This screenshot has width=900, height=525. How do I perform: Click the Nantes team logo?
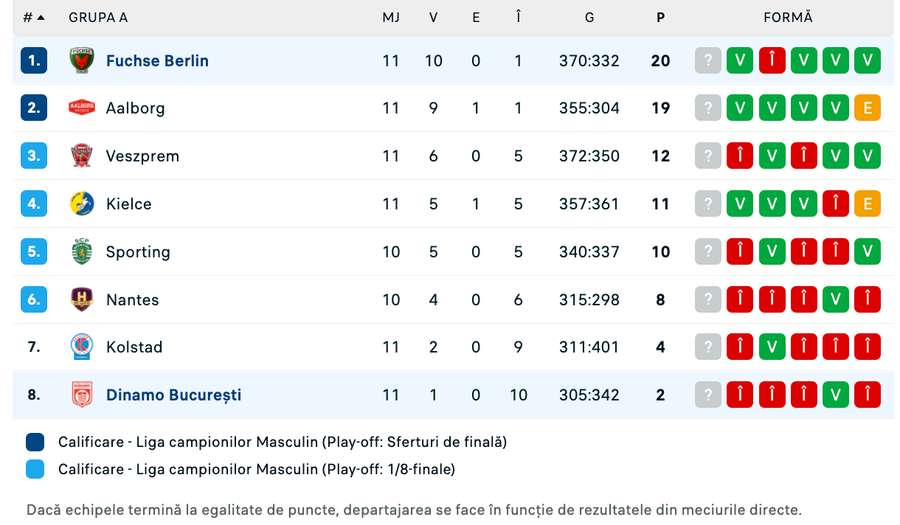point(81,299)
